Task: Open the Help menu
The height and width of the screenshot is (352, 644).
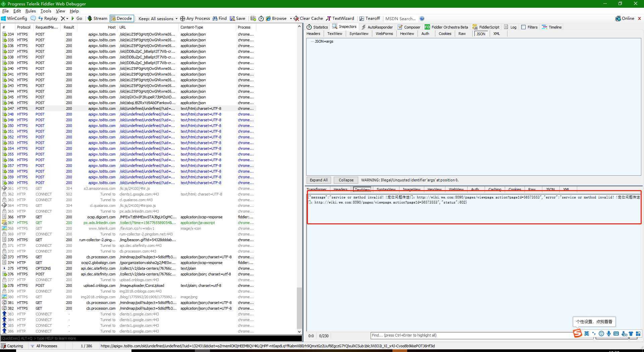Action: click(x=74, y=11)
